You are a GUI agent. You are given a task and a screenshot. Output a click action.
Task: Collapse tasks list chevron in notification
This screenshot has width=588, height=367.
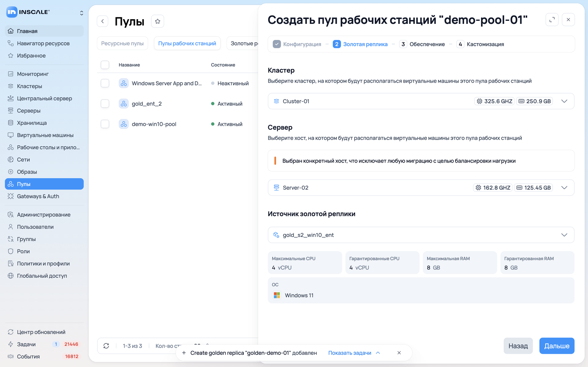[x=378, y=353]
